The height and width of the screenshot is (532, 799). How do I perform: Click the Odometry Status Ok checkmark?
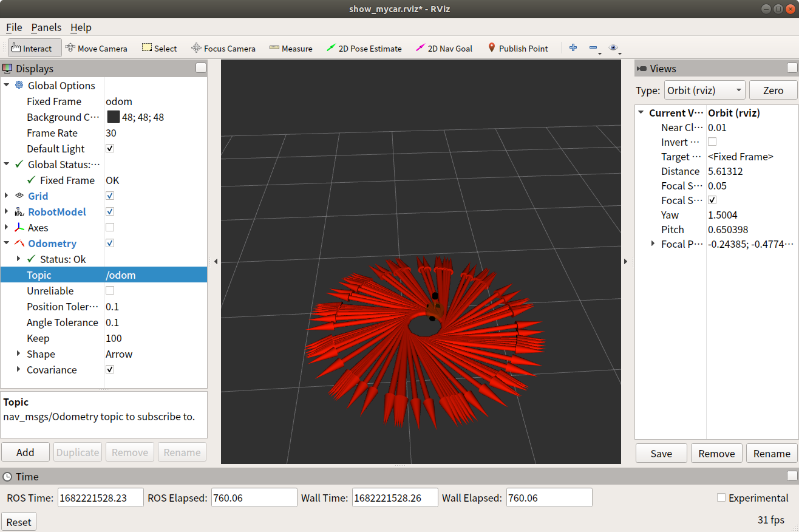(32, 259)
